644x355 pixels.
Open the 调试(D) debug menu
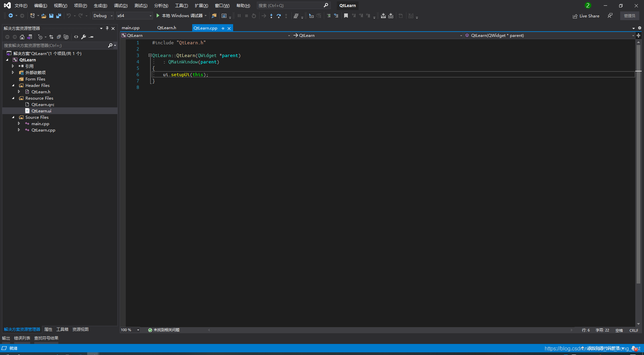[x=121, y=5]
